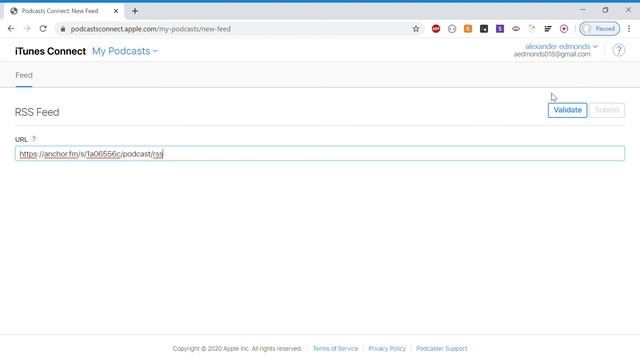This screenshot has width=640, height=360.
Task: Click the Validate button
Action: pyautogui.click(x=567, y=110)
